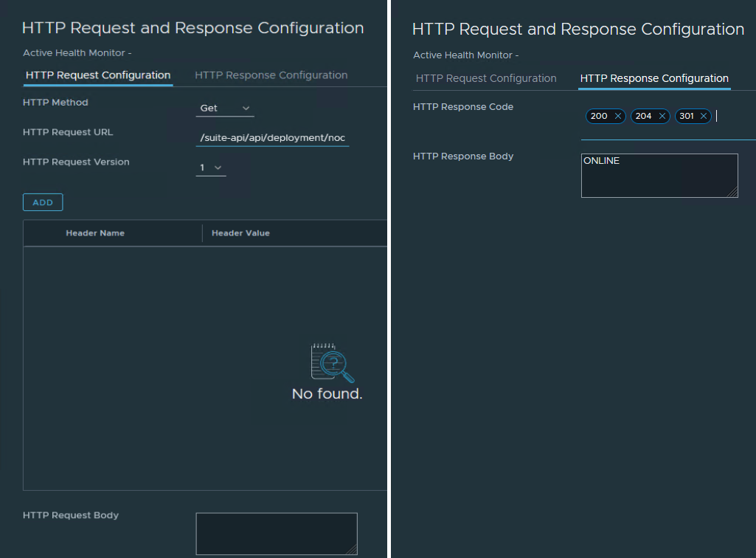Click the HTTP Response Body textarea containing ONLINE
Viewport: 756px width, 558px height.
659,176
